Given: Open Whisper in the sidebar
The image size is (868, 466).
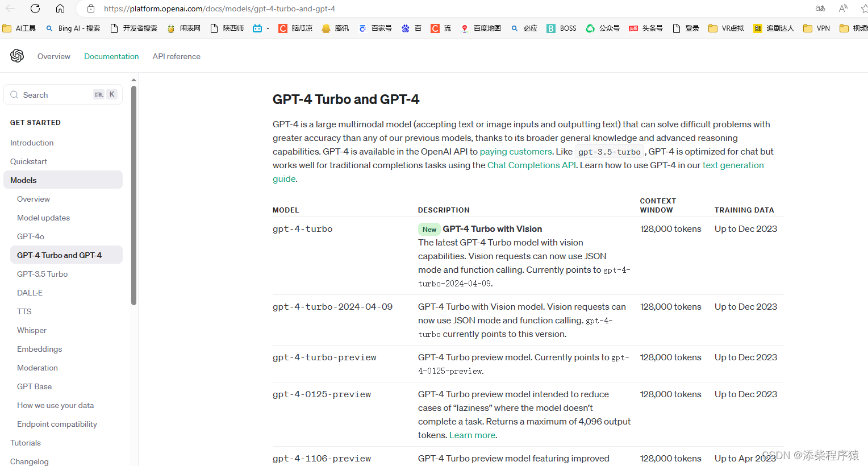Looking at the screenshot, I should pos(32,330).
